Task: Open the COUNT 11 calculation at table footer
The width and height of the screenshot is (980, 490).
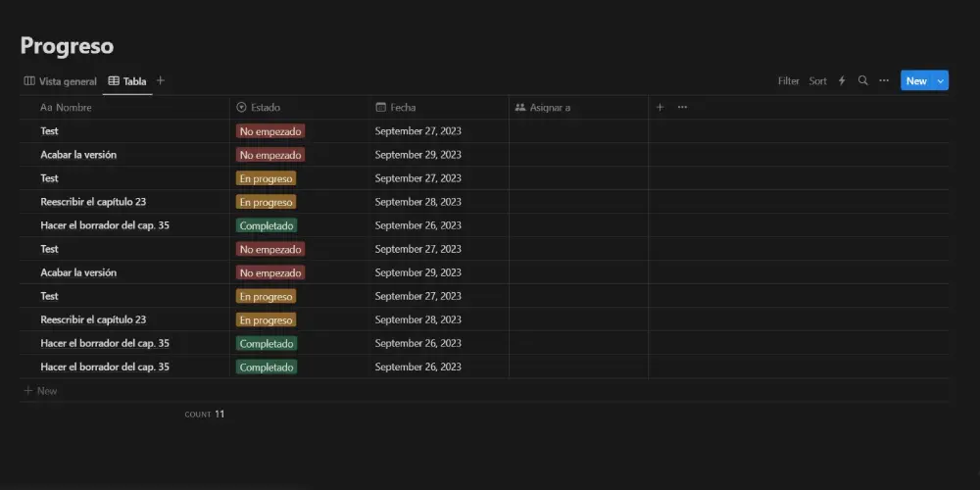Action: (205, 415)
